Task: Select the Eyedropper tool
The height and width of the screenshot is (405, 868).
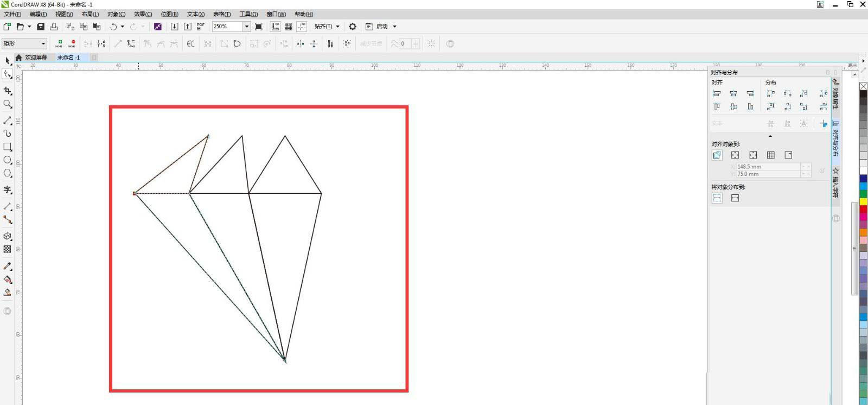Action: point(8,266)
